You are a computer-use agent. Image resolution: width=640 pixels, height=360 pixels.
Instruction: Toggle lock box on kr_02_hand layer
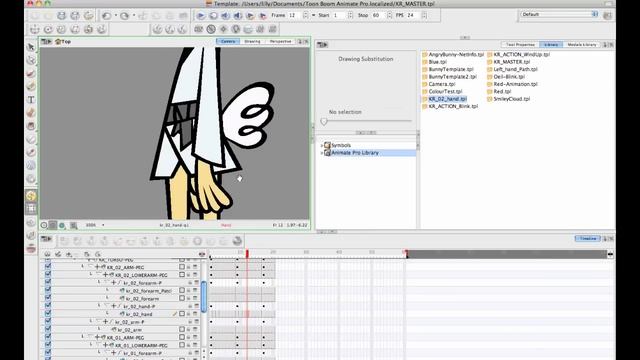(182, 314)
